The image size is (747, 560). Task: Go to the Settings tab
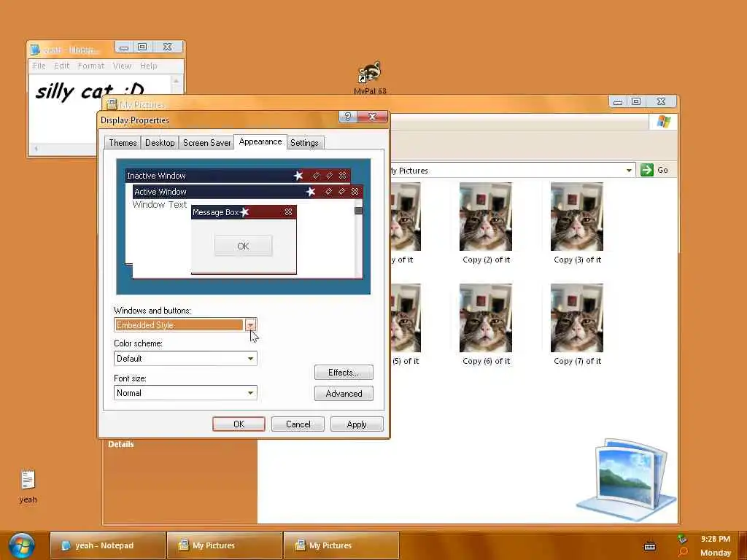(x=304, y=143)
